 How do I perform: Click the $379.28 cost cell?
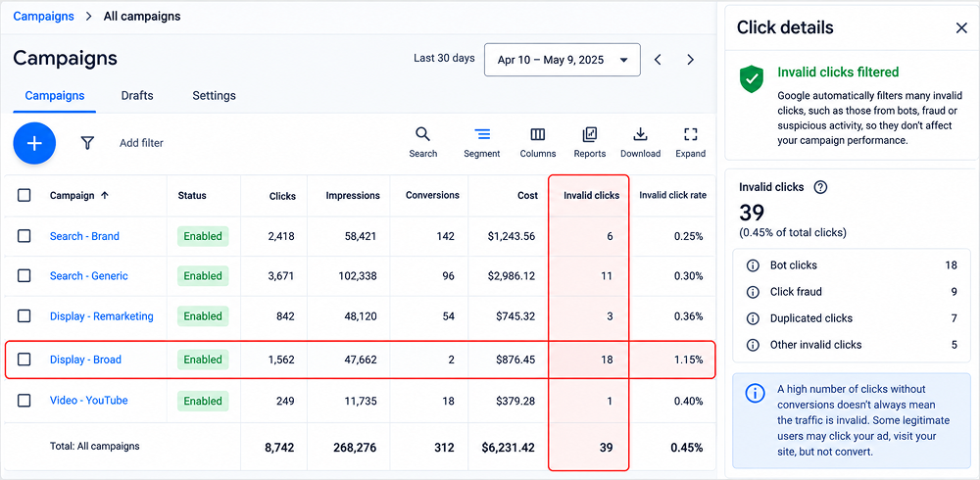515,401
